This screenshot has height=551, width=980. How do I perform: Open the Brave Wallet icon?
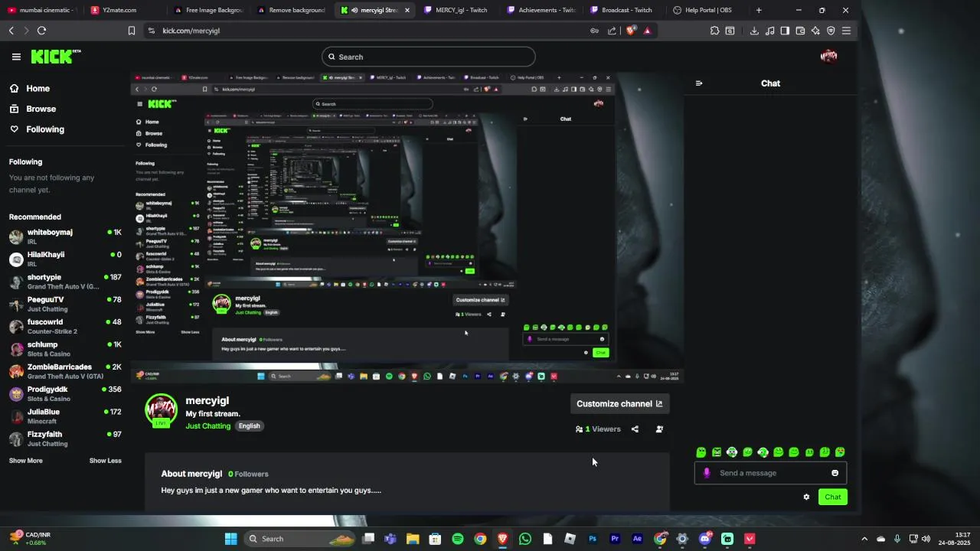point(800,31)
